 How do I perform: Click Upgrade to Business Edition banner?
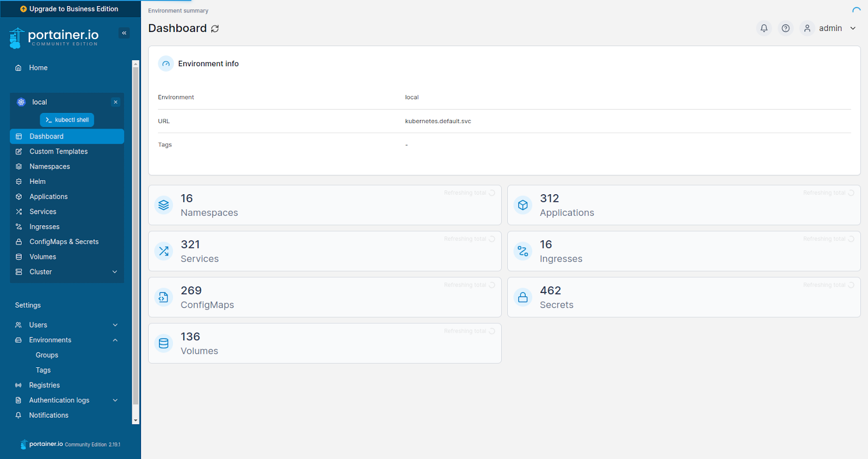(70, 9)
